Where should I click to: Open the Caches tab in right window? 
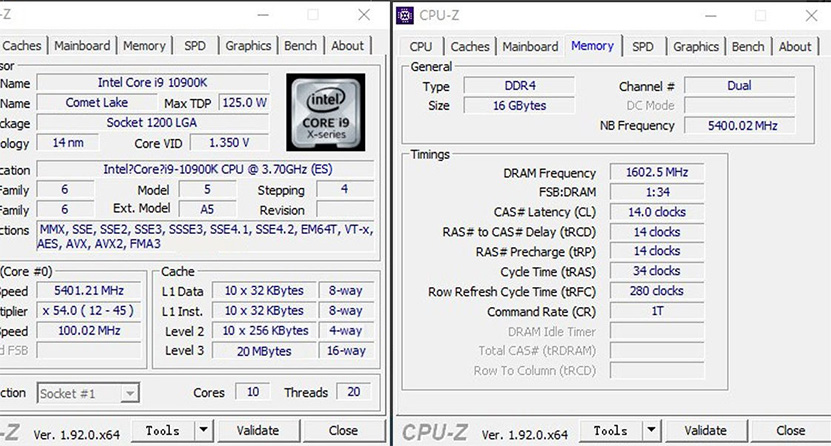click(470, 47)
